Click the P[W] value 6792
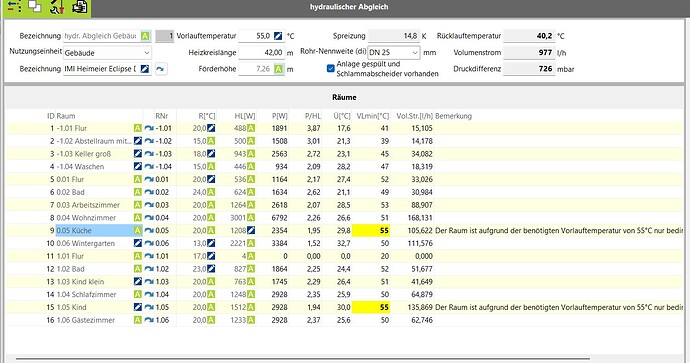This screenshot has width=690, height=363. coord(279,218)
